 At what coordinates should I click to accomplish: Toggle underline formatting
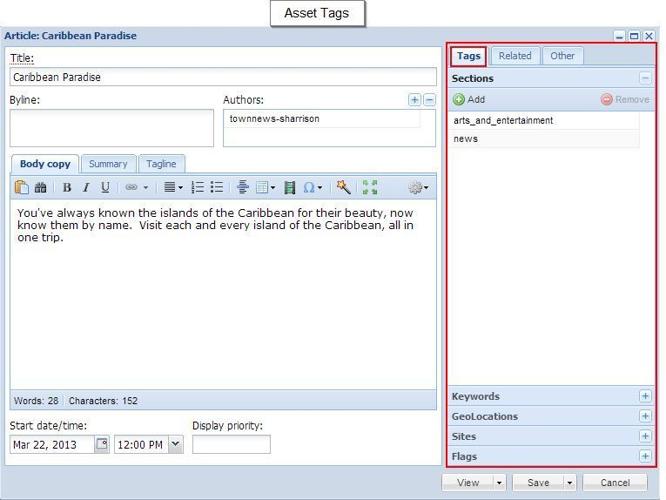[x=105, y=187]
